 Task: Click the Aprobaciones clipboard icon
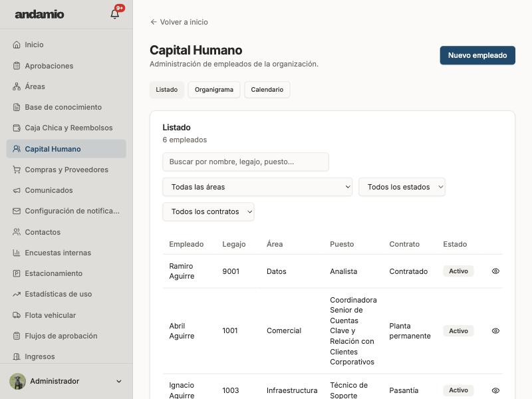coord(16,66)
